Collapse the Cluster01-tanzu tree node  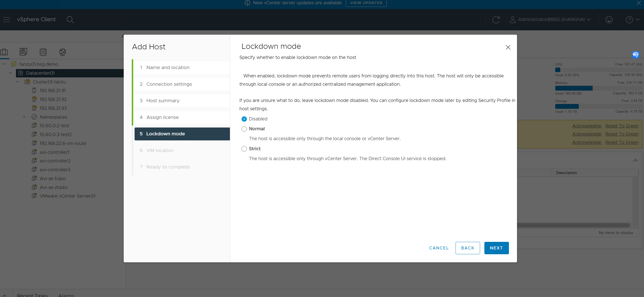[17, 82]
